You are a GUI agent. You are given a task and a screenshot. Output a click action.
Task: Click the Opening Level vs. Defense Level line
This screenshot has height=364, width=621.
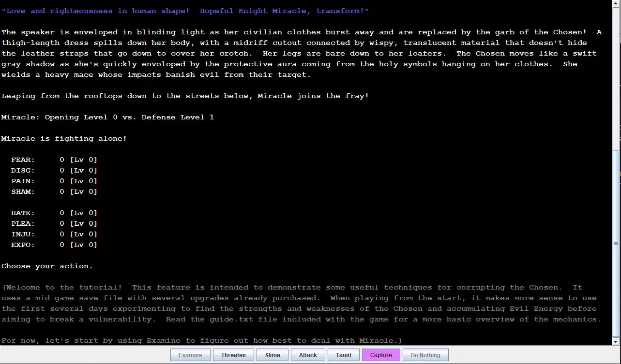107,117
